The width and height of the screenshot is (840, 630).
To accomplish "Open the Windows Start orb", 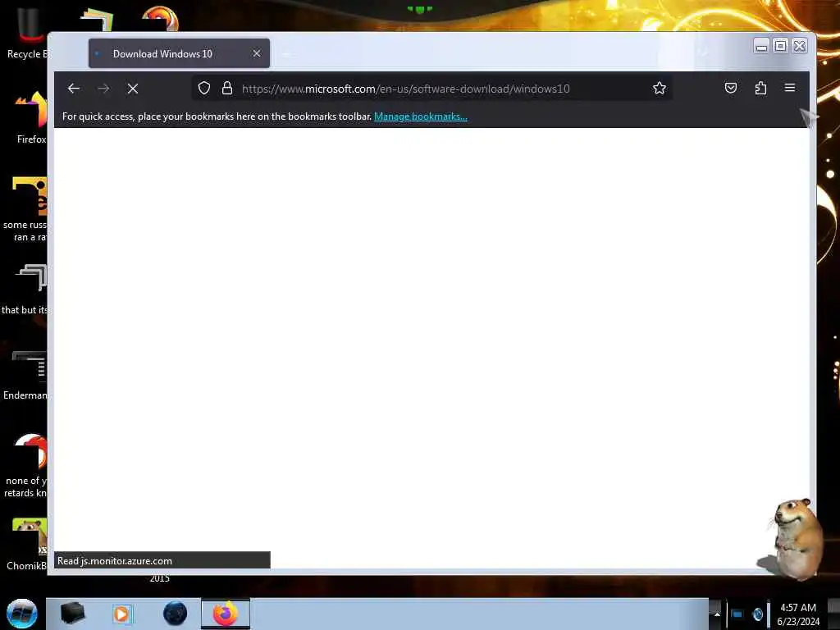I will tap(22, 614).
